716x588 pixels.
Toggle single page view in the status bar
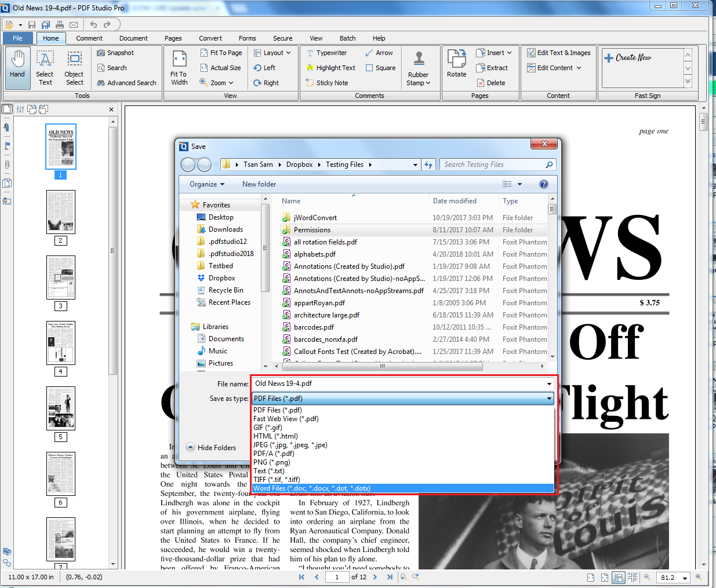point(618,577)
